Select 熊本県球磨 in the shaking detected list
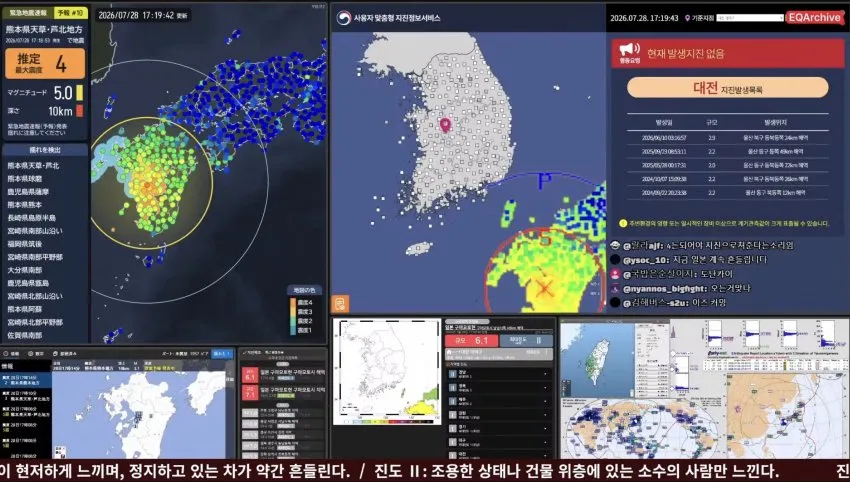 pyautogui.click(x=24, y=178)
